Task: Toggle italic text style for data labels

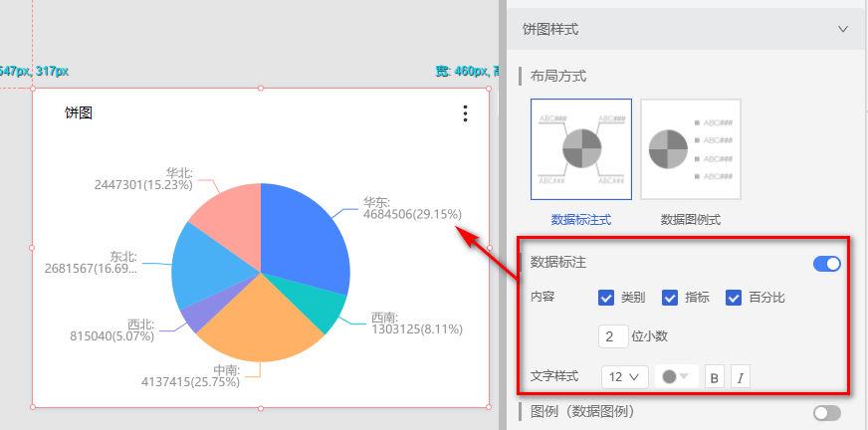Action: tap(740, 377)
